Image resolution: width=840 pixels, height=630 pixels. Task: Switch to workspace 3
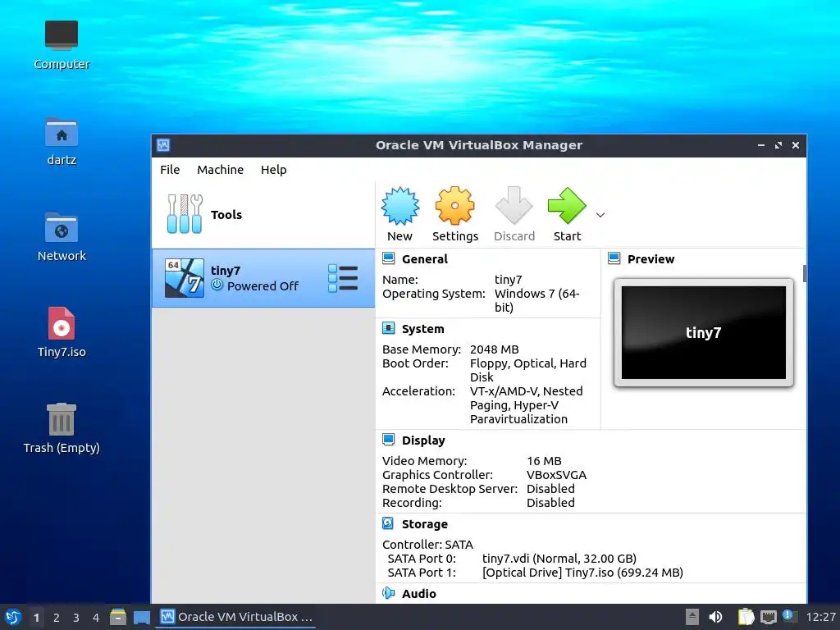pyautogui.click(x=76, y=618)
